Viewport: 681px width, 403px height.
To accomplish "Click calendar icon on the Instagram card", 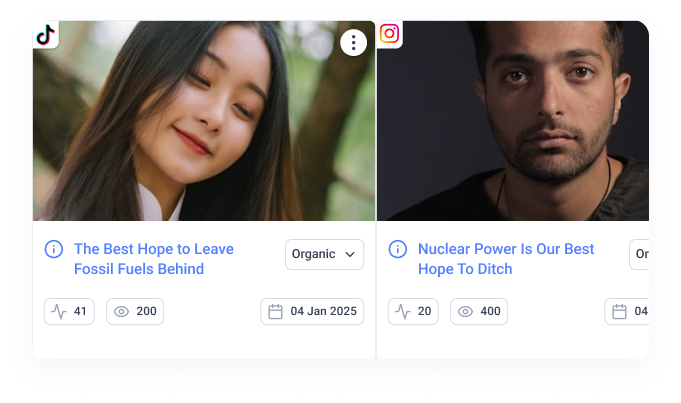I will click(x=619, y=311).
